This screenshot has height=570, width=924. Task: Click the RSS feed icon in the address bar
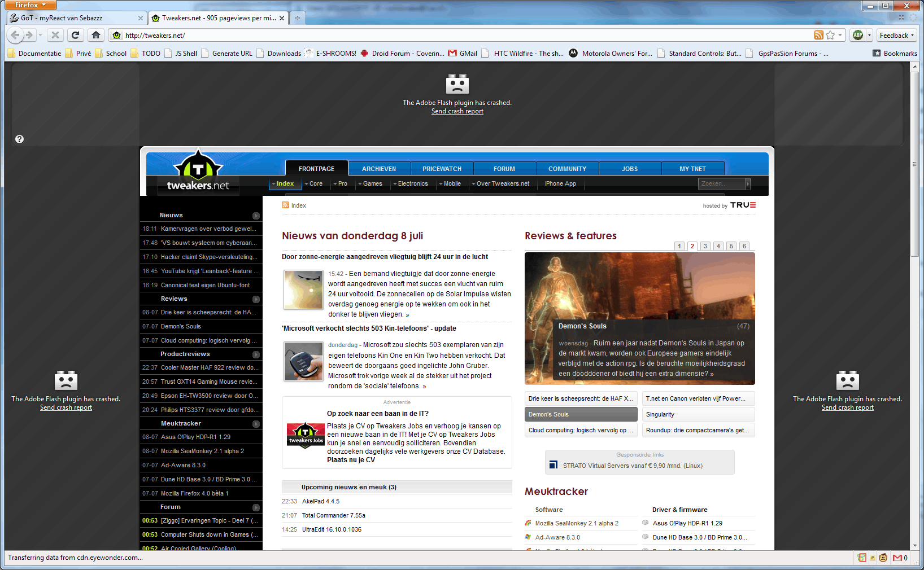818,35
